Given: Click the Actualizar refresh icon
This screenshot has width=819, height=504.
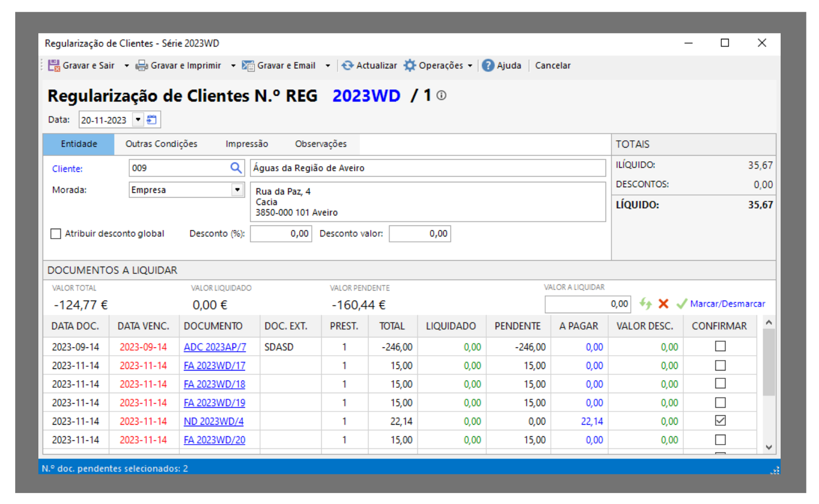Looking at the screenshot, I should click(347, 66).
